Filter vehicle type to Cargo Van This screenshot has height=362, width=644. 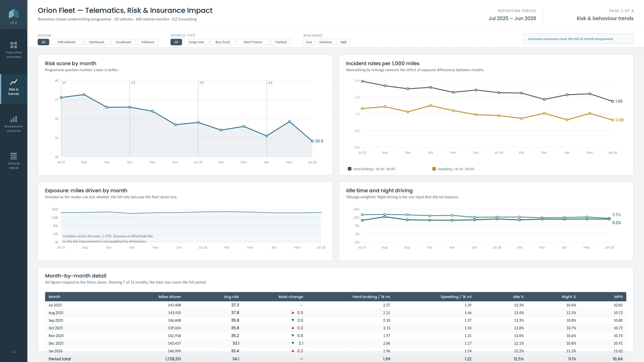tap(196, 42)
